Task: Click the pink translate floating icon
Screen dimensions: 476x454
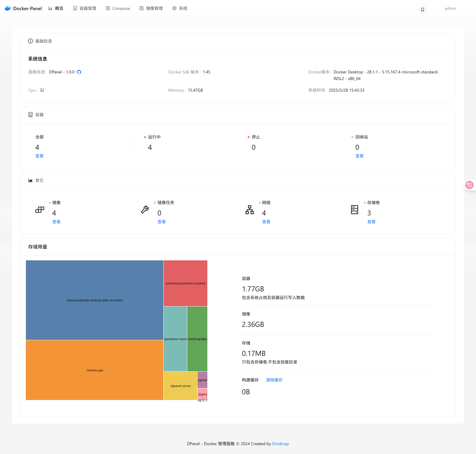Action: (x=469, y=185)
